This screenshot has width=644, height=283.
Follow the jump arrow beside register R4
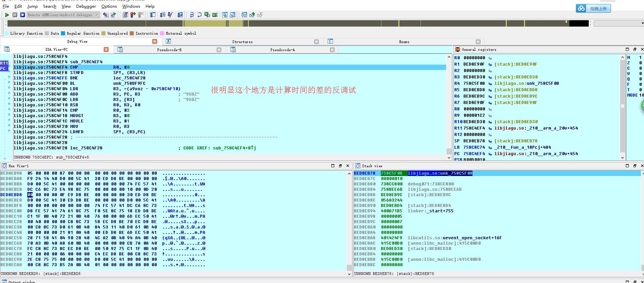(490, 84)
